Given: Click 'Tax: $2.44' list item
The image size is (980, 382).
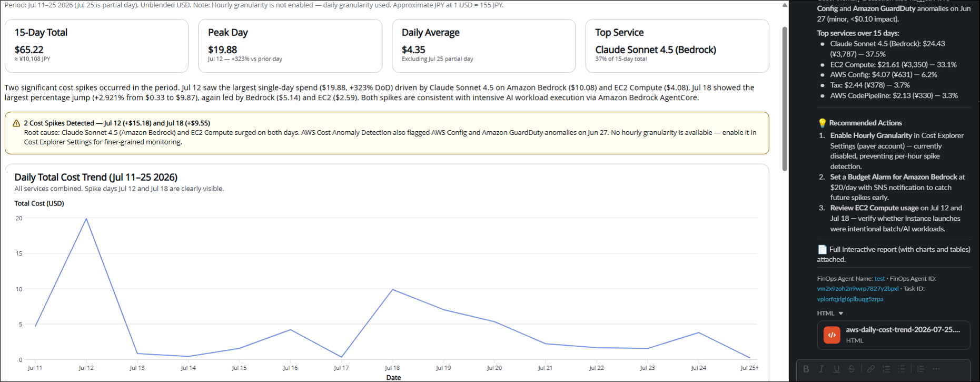Looking at the screenshot, I should pos(870,85).
